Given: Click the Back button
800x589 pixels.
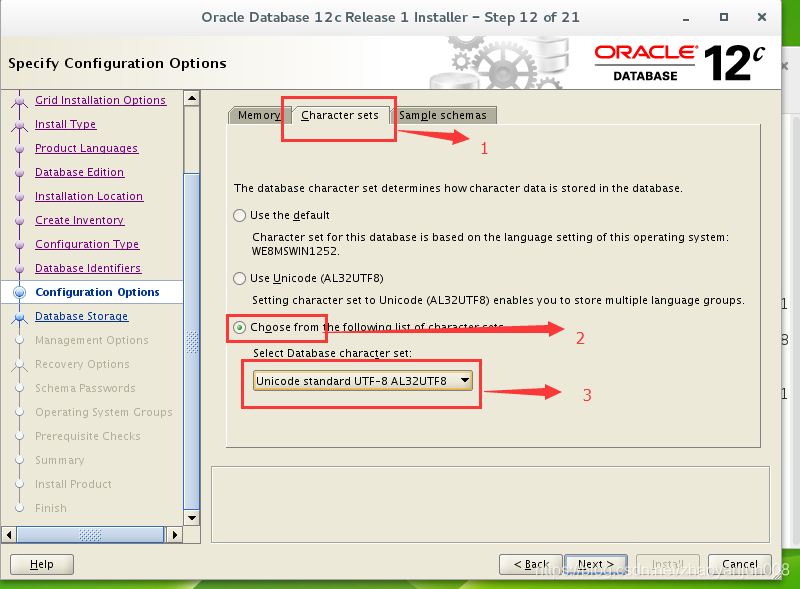Looking at the screenshot, I should coord(531,564).
